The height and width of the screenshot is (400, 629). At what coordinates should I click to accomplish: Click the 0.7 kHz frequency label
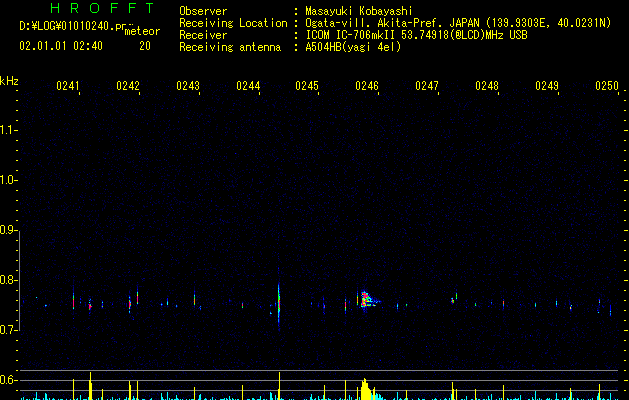point(8,330)
